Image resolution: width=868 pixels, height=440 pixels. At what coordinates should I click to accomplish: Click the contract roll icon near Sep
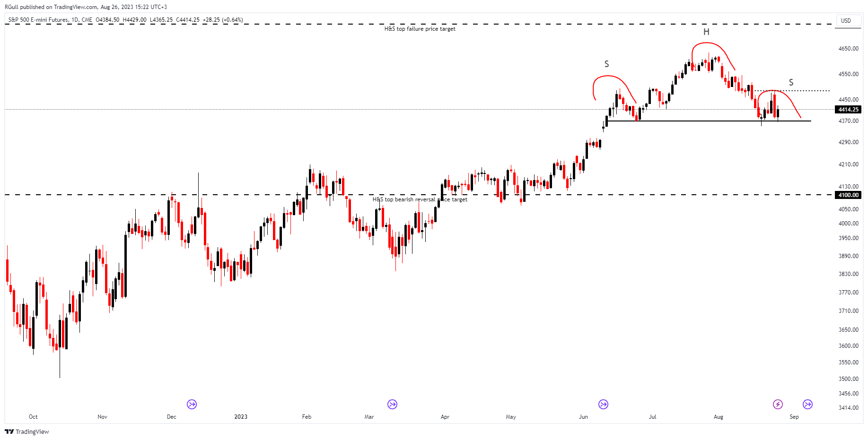pos(807,404)
